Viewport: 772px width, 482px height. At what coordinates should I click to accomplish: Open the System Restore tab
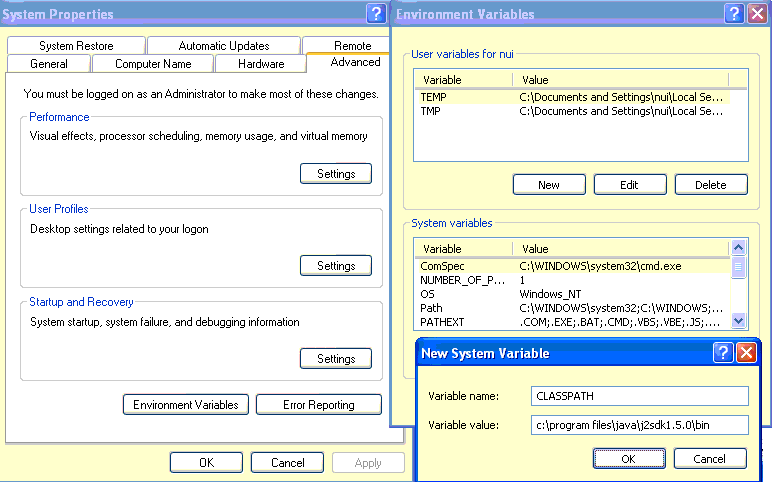click(x=76, y=46)
